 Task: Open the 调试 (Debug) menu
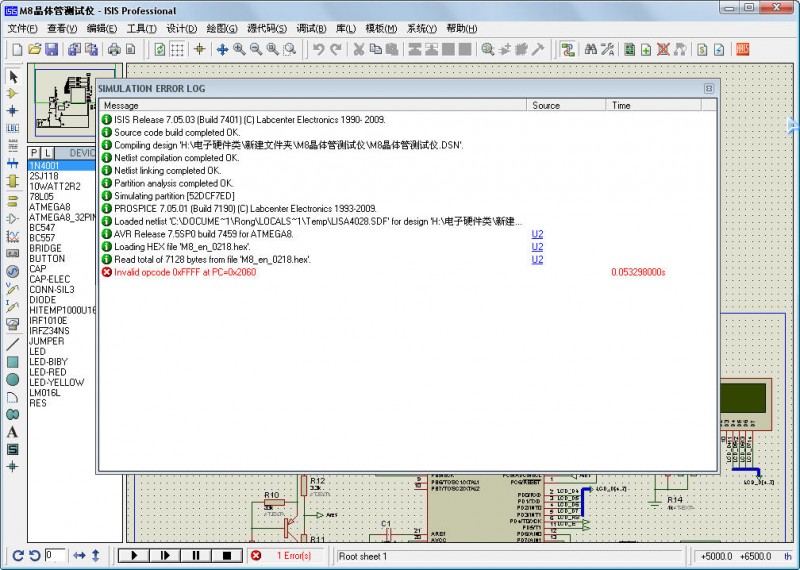[x=312, y=28]
